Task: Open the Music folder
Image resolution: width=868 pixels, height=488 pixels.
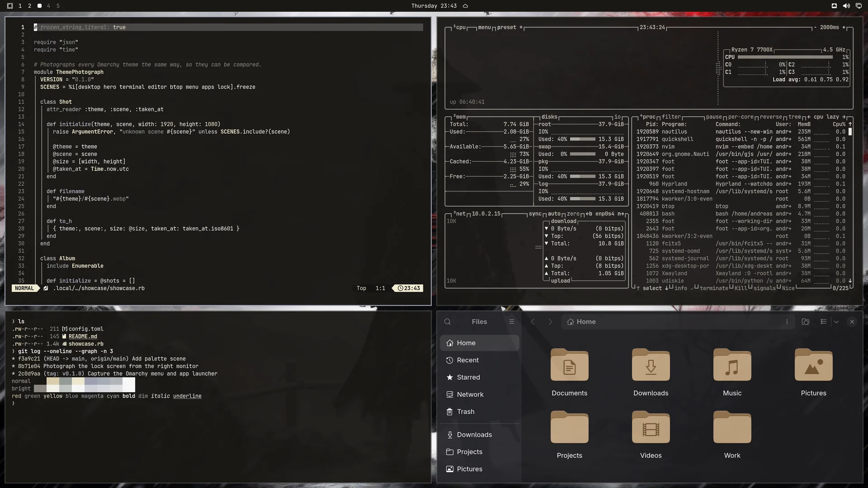Action: click(732, 373)
